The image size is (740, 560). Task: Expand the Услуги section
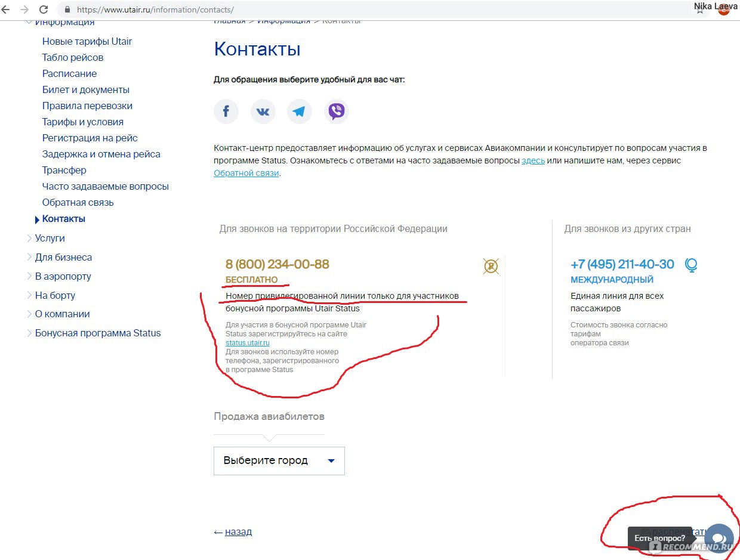coord(50,238)
